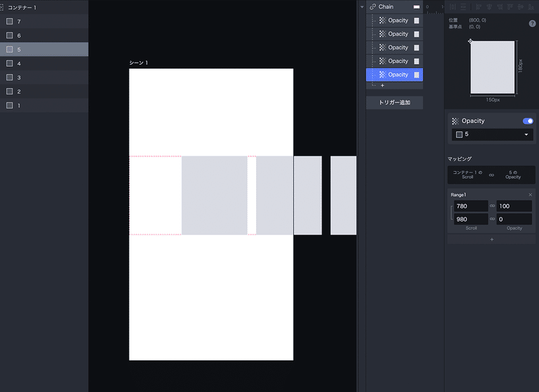Viewport: 539px width, 392px height.
Task: Click the Opacity icon in the property panel header
Action: pyautogui.click(x=455, y=121)
